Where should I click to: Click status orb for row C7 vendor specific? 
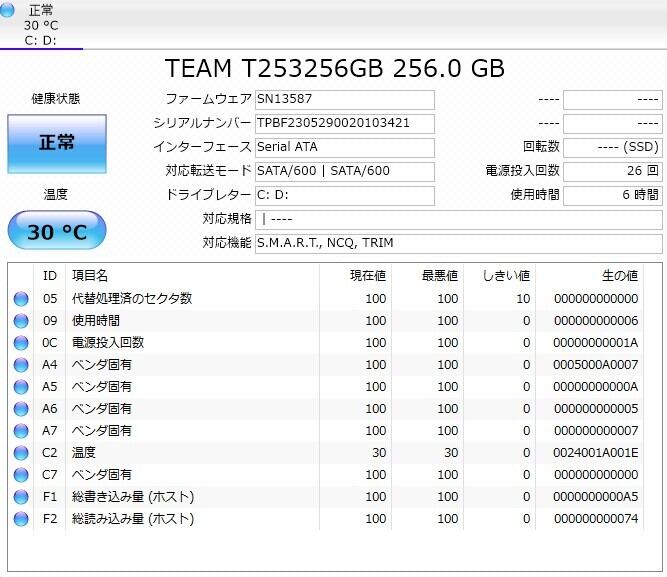[21, 475]
